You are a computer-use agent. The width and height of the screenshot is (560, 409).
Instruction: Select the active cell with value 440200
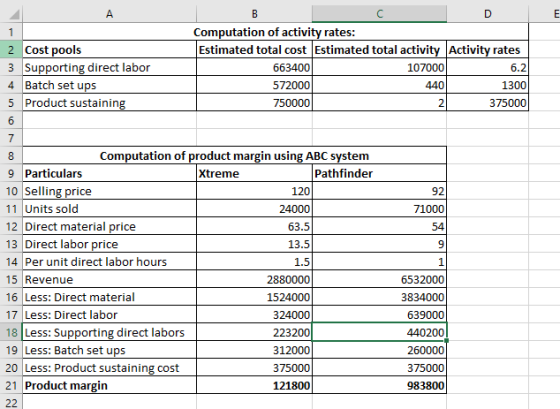pos(379,333)
